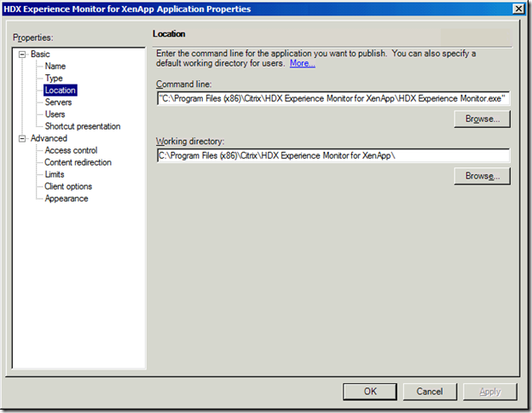Open Access control settings
The width and height of the screenshot is (532, 413).
pyautogui.click(x=71, y=150)
